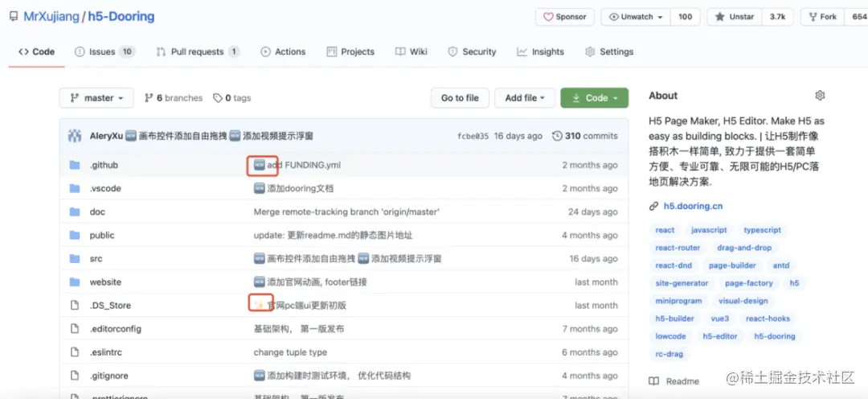
Task: Click the .editorconfig file icon
Action: (75, 329)
